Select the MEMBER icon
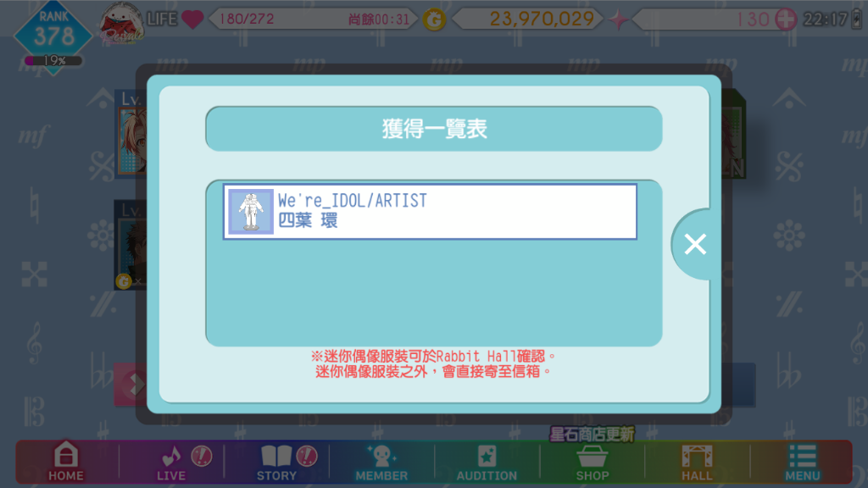Viewport: 868px width, 488px height. [381, 463]
